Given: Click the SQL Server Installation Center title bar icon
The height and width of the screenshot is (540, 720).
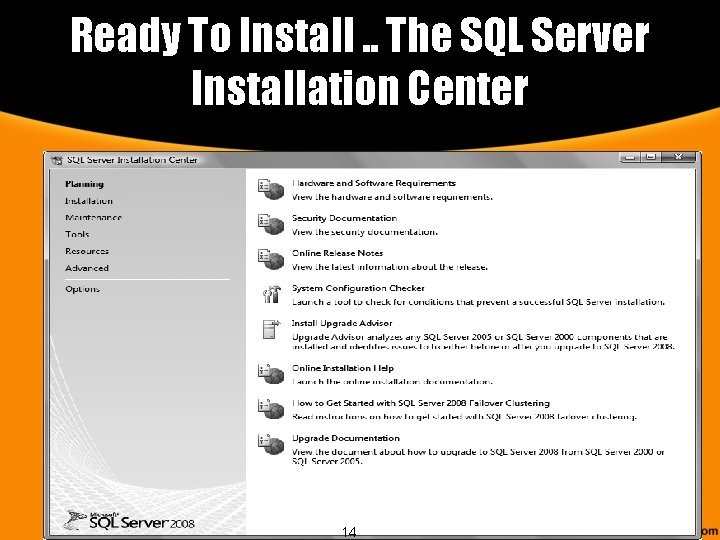Looking at the screenshot, I should click(57, 160).
